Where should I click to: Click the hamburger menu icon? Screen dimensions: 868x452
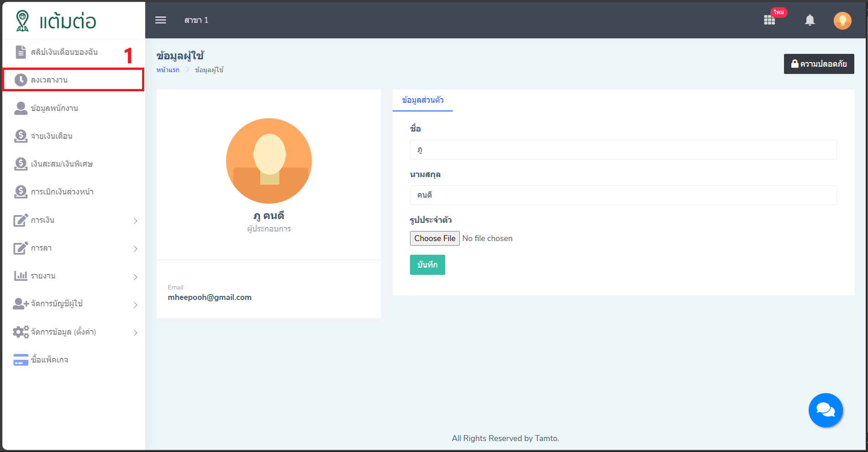160,20
